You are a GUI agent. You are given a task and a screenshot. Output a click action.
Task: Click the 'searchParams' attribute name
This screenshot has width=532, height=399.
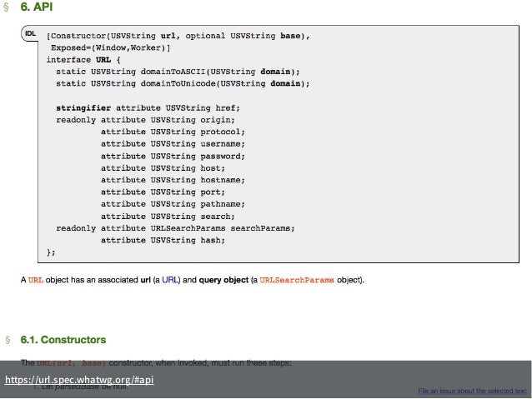tap(260, 228)
